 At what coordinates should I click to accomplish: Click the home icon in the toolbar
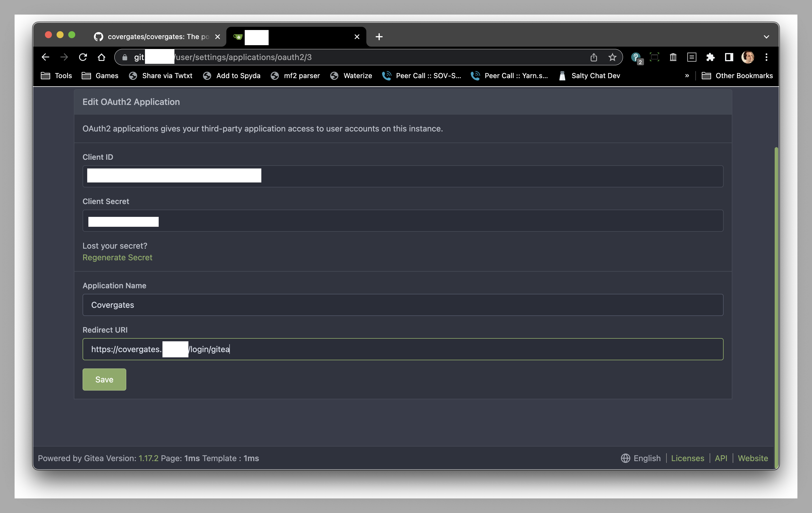101,57
